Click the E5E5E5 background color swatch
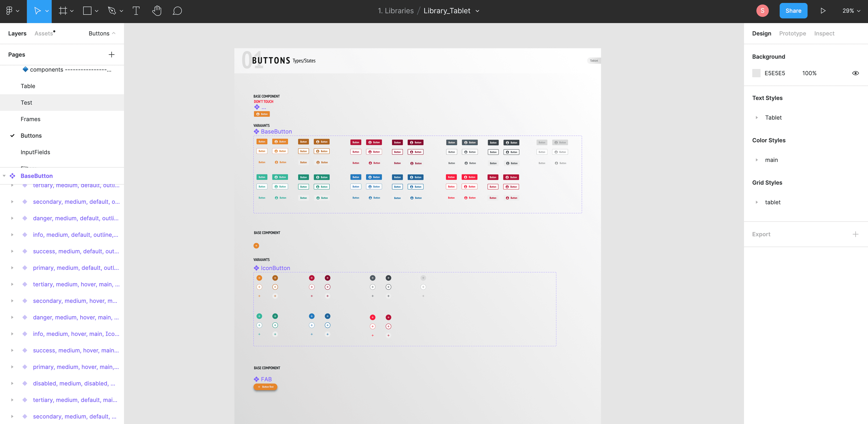868x424 pixels. 756,73
